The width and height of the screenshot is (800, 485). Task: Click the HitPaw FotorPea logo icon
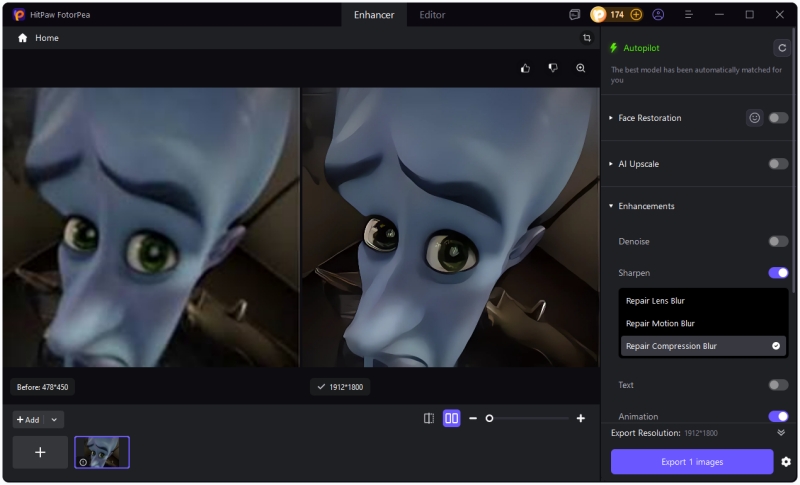19,15
